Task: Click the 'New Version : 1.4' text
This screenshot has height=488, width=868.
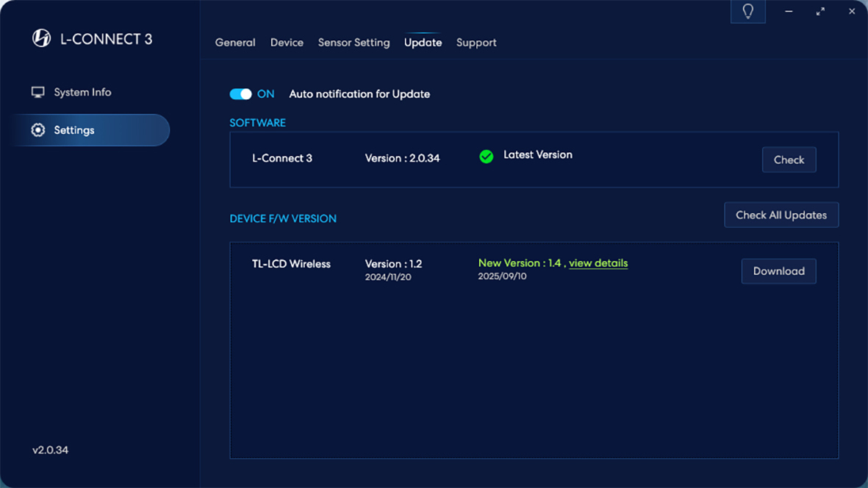Action: point(520,263)
